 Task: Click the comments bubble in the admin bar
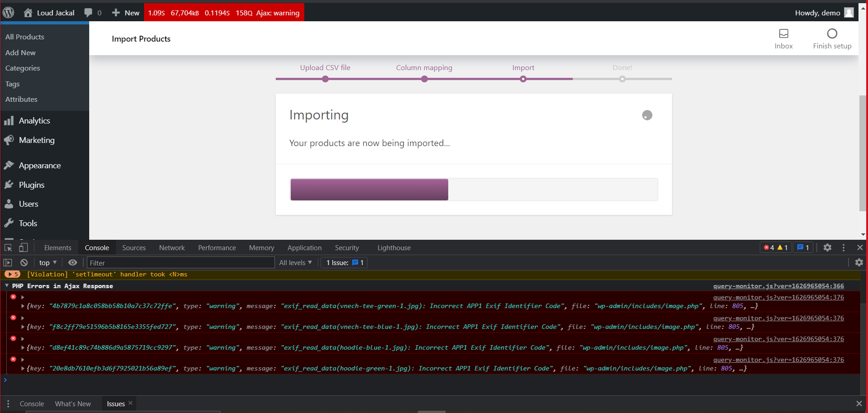click(88, 12)
